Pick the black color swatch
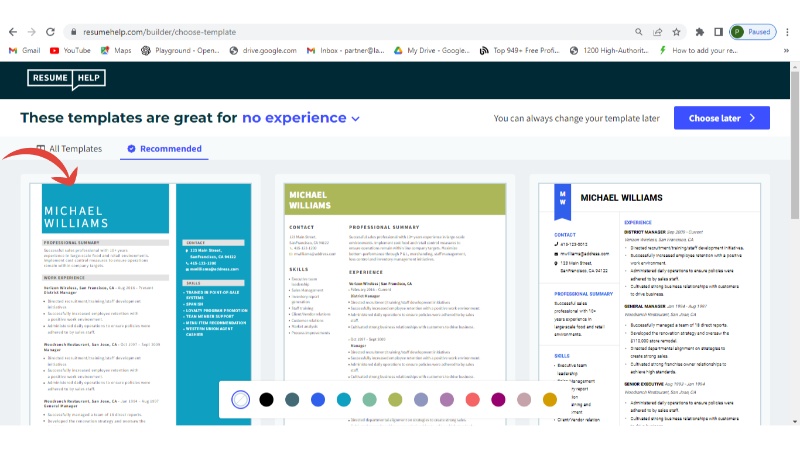 (266, 399)
